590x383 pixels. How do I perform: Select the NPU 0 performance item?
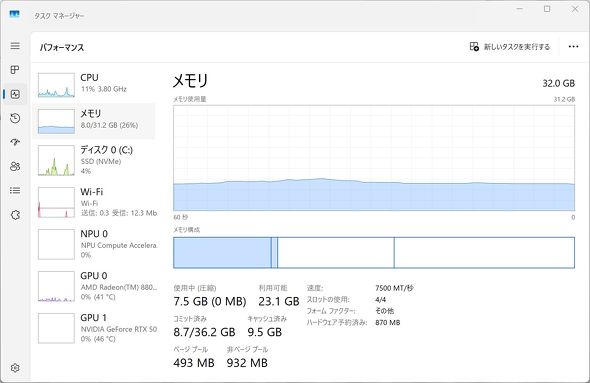click(x=94, y=245)
